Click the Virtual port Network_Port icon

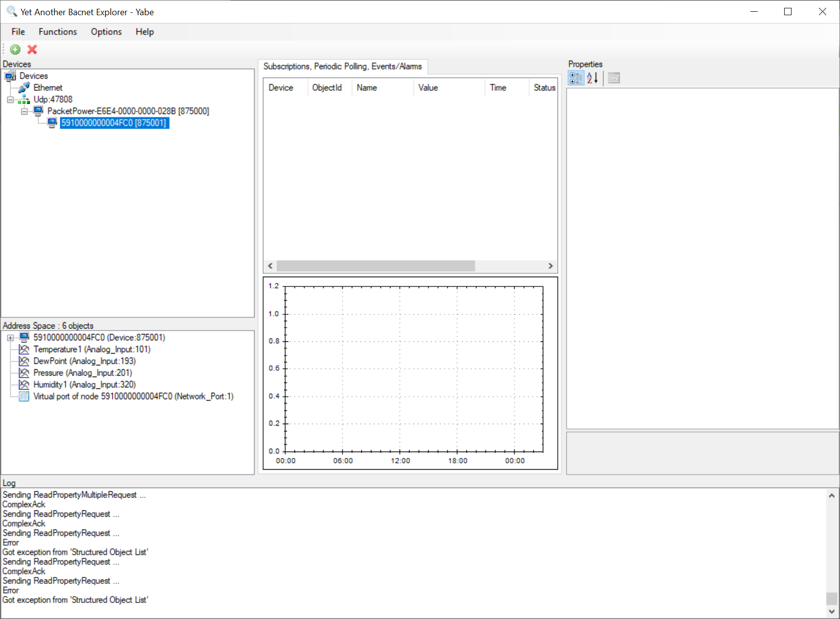coord(24,396)
